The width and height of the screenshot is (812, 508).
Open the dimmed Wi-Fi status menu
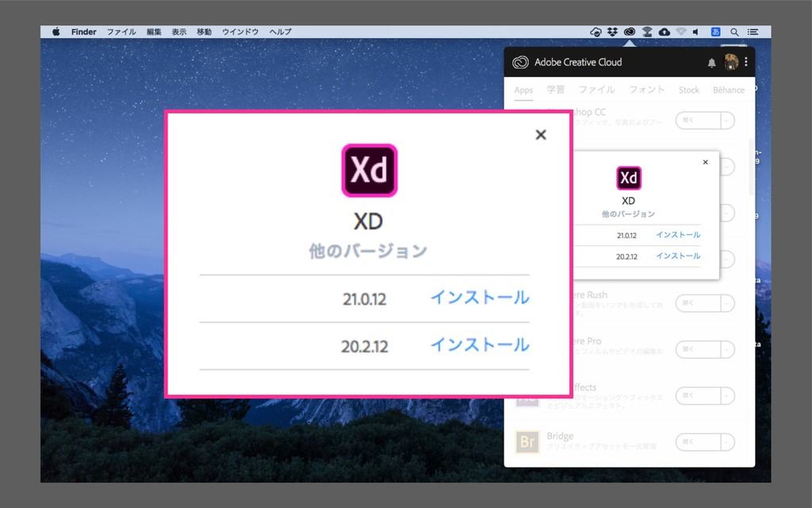(x=681, y=32)
